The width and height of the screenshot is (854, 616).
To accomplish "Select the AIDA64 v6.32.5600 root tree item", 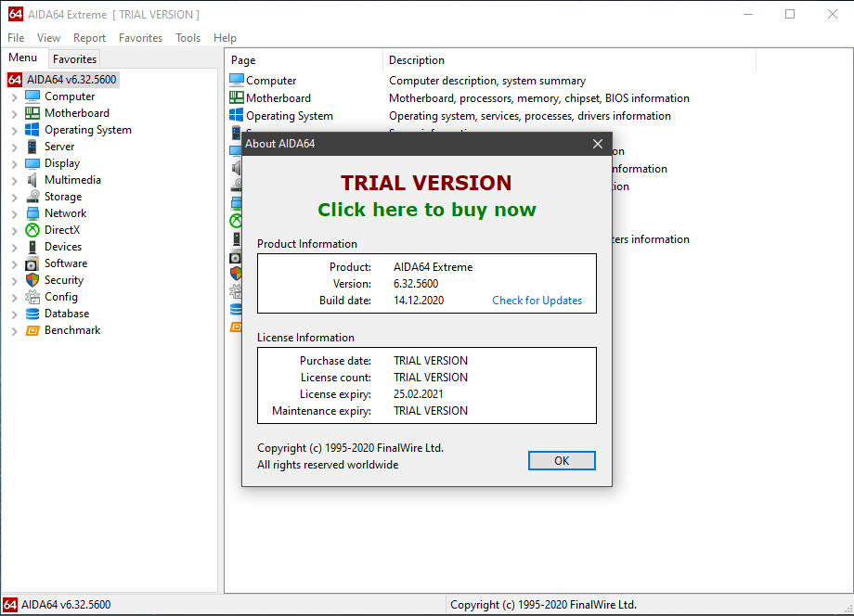I will click(x=71, y=80).
